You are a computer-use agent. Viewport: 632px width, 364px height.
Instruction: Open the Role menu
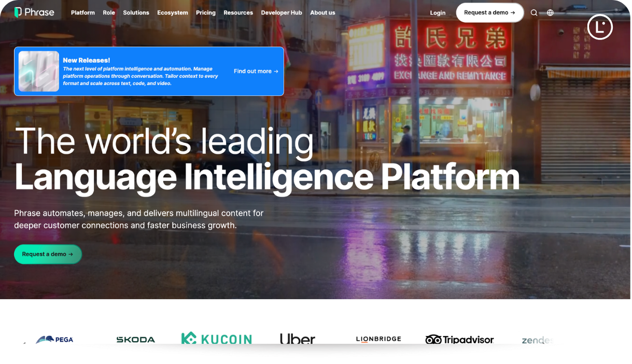point(109,13)
